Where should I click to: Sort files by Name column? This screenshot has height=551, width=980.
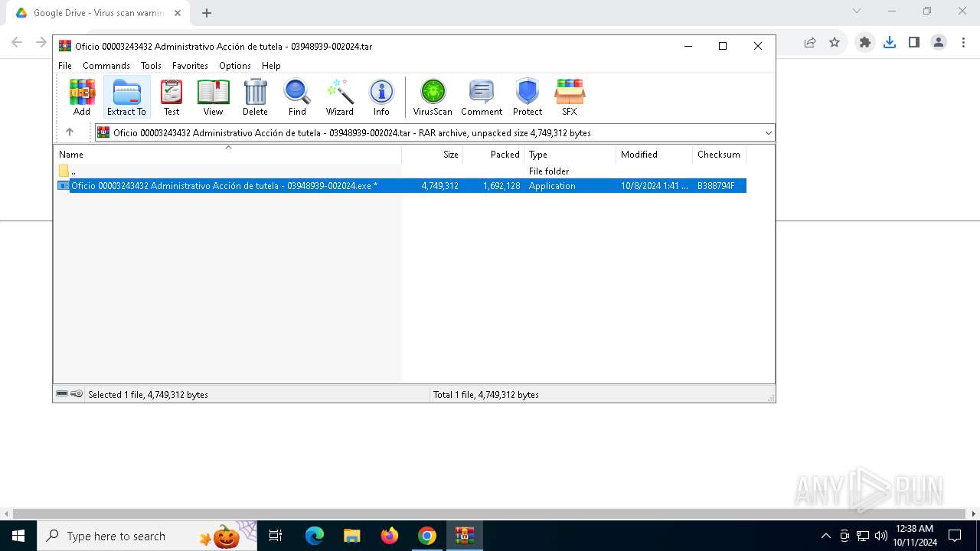coord(227,154)
